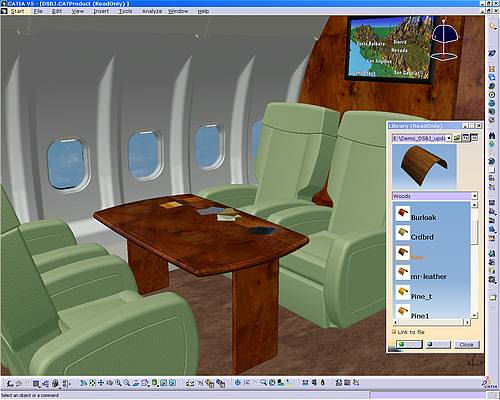Click the binoculars search icon in right toolbar
500x400 pixels.
492,136
